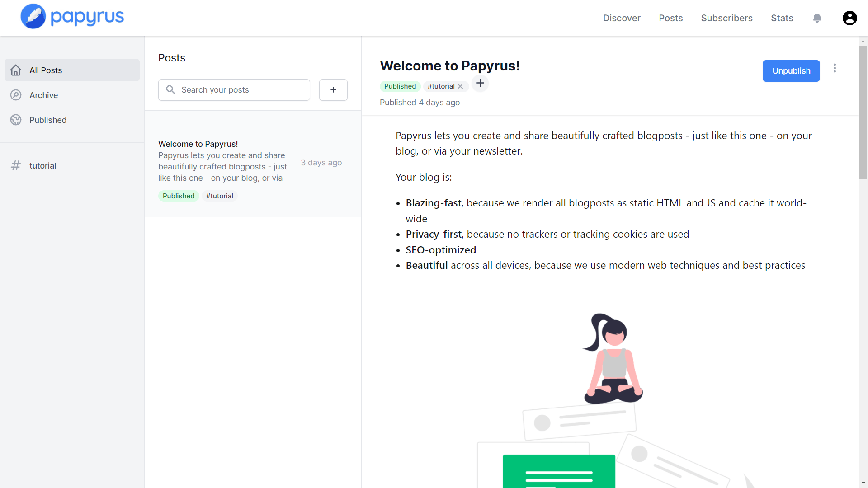
Task: Click the #tutorial tag in post list
Action: [x=220, y=196]
